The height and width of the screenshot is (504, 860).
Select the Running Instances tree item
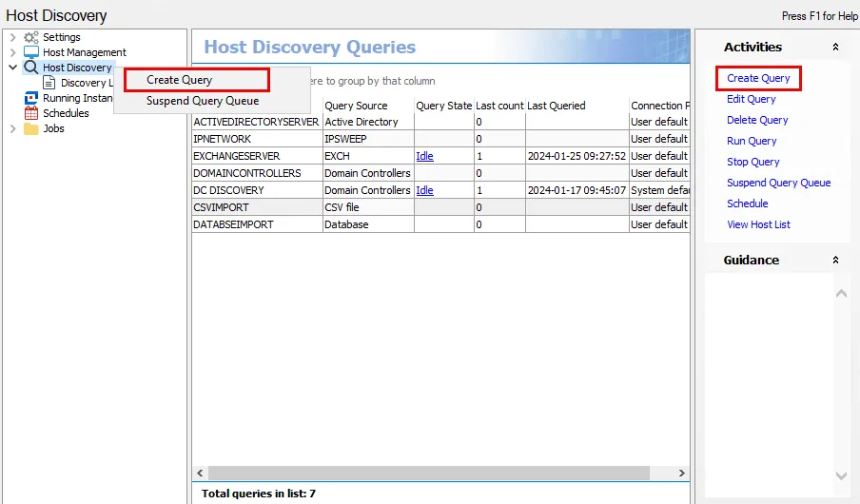(77, 98)
